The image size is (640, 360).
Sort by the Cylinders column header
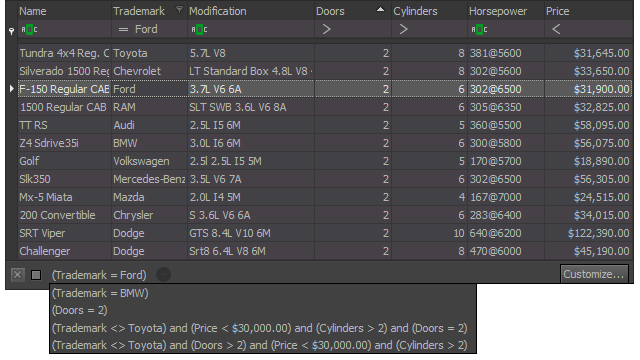(x=429, y=11)
